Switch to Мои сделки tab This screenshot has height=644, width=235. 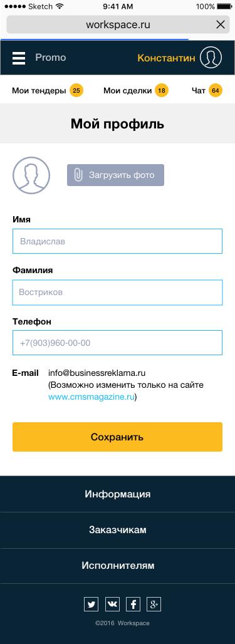click(136, 90)
